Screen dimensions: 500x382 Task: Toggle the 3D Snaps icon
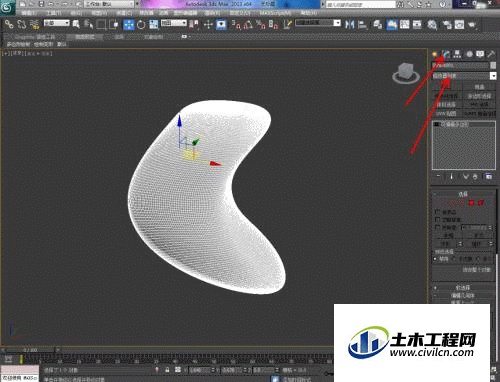pos(236,24)
